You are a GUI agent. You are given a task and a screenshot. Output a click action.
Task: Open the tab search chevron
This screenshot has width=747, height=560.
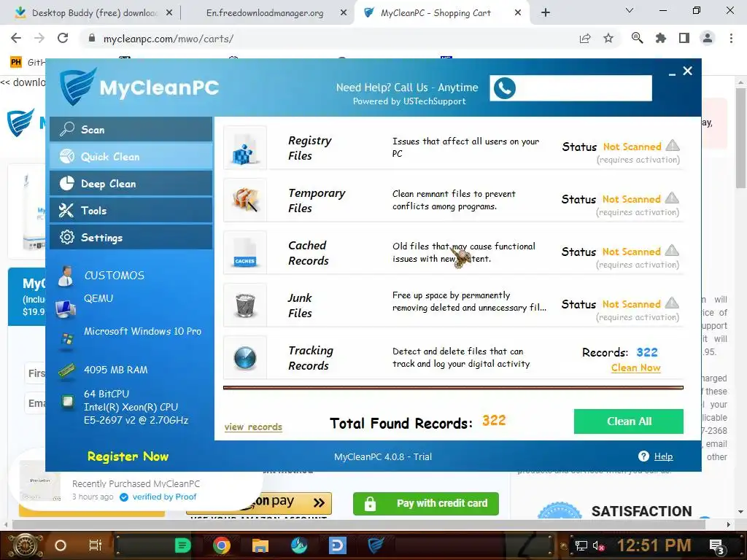pos(630,10)
